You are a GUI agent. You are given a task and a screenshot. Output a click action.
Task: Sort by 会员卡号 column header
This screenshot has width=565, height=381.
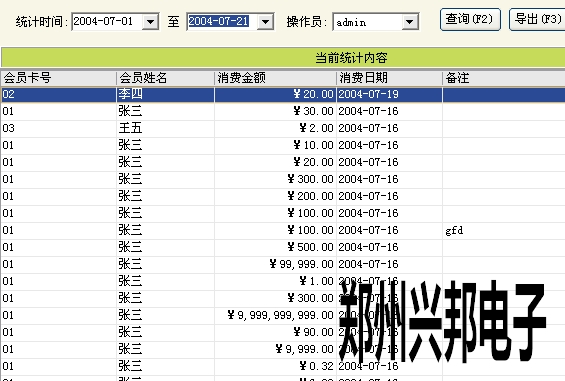58,78
